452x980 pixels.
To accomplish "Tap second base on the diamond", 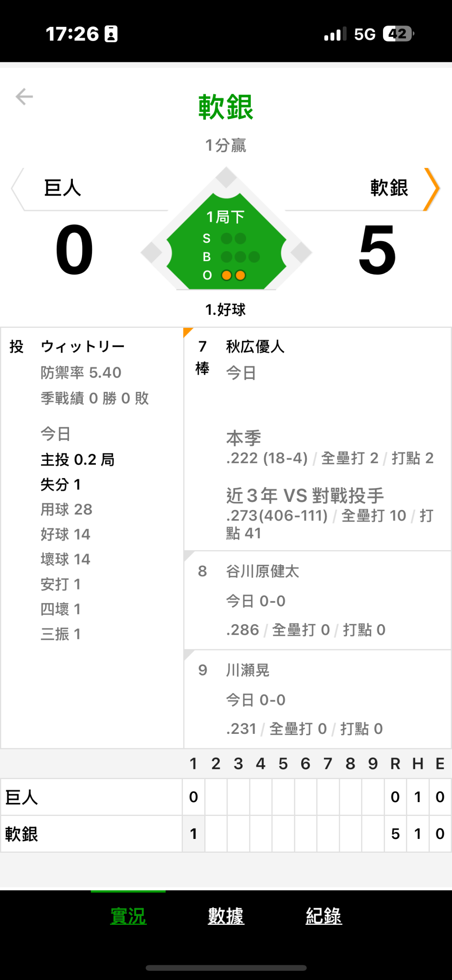I will click(x=226, y=177).
